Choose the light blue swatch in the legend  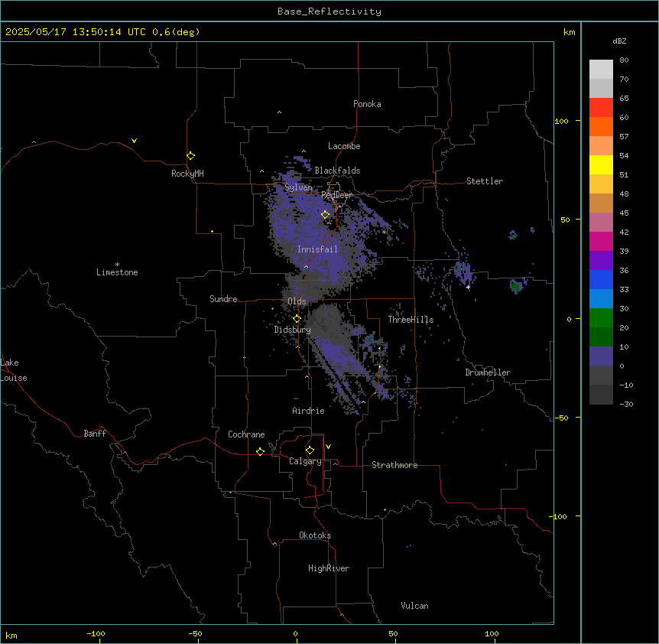pos(601,299)
